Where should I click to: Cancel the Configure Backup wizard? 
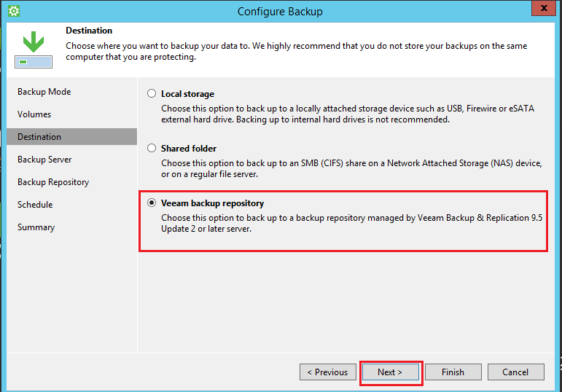(x=516, y=372)
